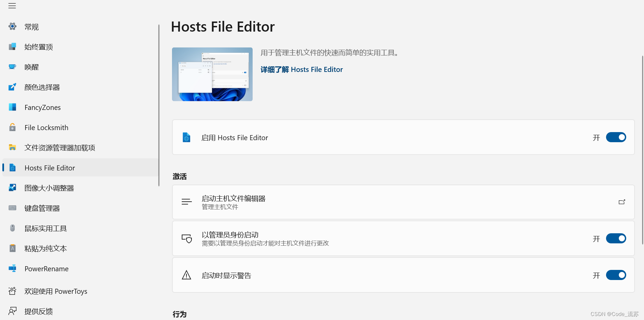
Task: Click the 粘贴为纯文本 clipboard icon
Action: point(12,248)
